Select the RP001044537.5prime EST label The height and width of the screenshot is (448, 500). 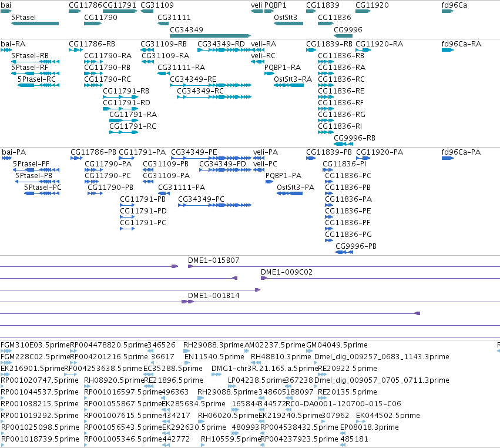pos(39,392)
